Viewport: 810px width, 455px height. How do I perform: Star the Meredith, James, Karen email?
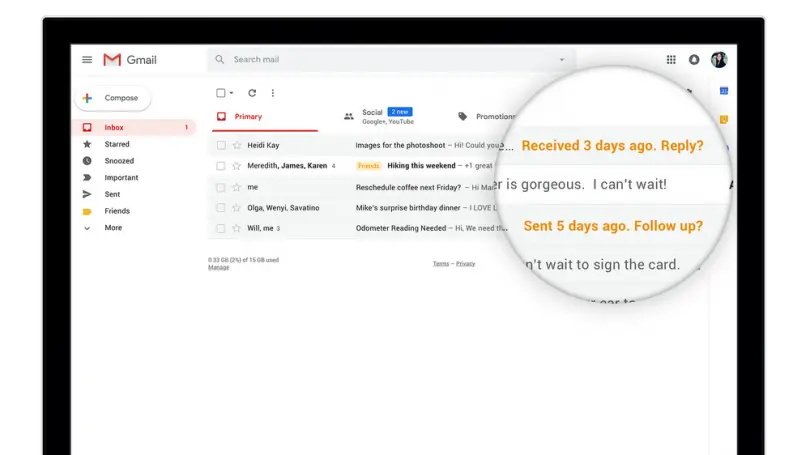pyautogui.click(x=237, y=166)
